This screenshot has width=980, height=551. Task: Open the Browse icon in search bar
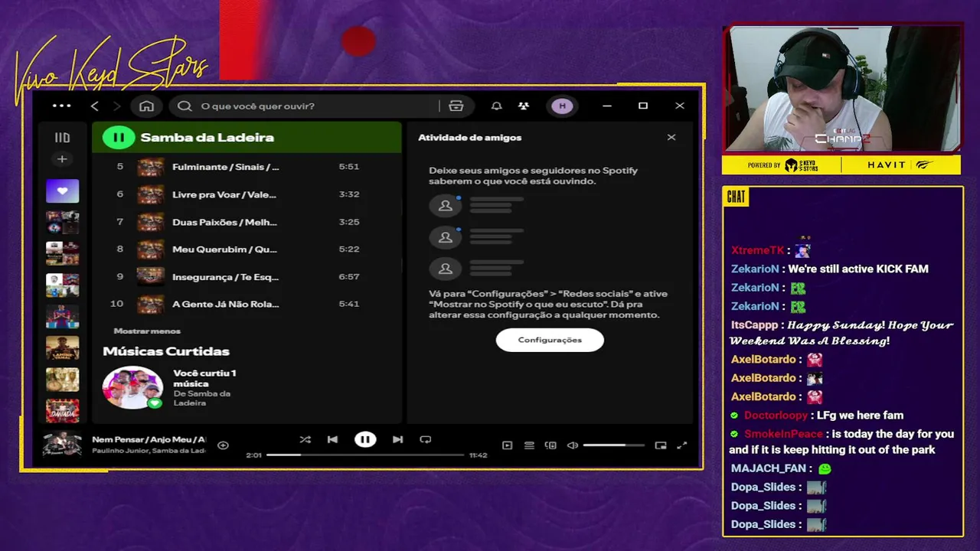coord(456,106)
